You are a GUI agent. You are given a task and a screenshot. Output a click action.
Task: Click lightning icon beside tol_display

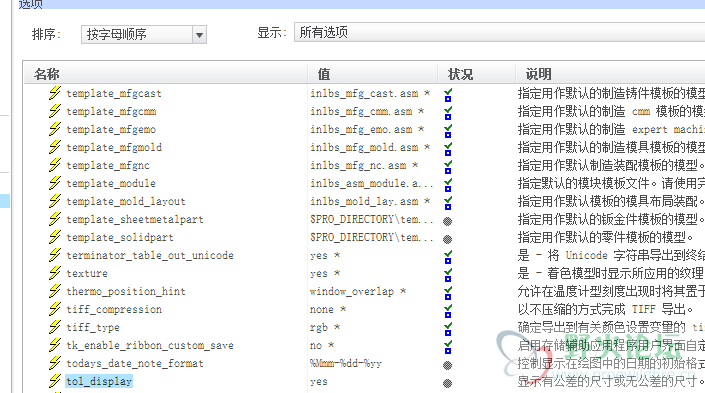[55, 381]
